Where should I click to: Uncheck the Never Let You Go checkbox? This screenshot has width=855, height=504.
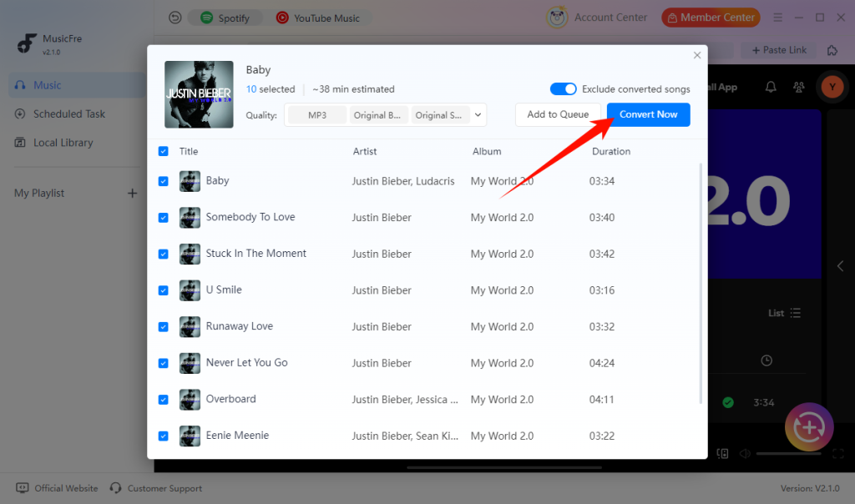point(163,363)
